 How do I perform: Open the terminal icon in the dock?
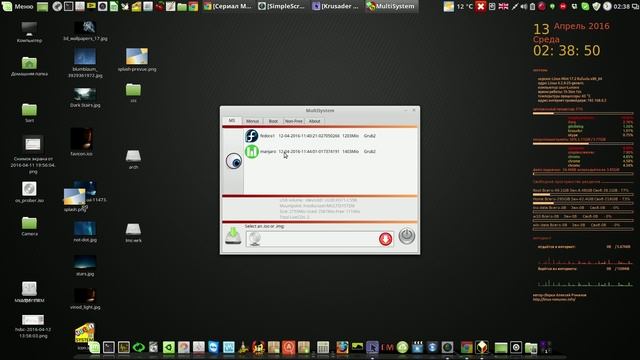[109, 347]
